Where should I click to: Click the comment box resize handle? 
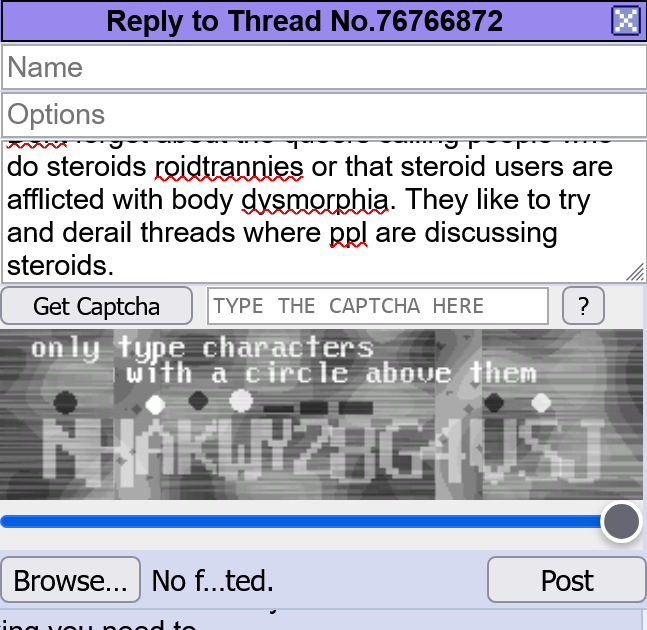[635, 273]
